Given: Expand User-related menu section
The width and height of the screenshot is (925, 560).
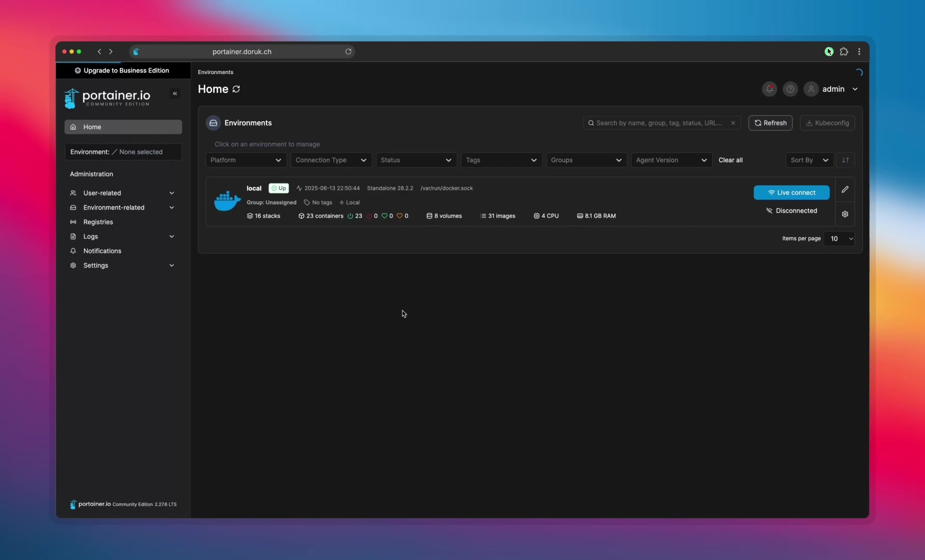Looking at the screenshot, I should [123, 193].
